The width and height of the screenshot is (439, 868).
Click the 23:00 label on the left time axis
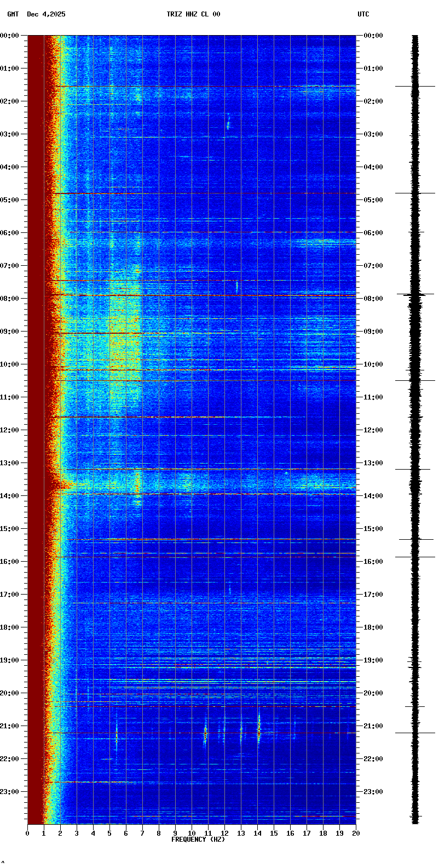9,792
